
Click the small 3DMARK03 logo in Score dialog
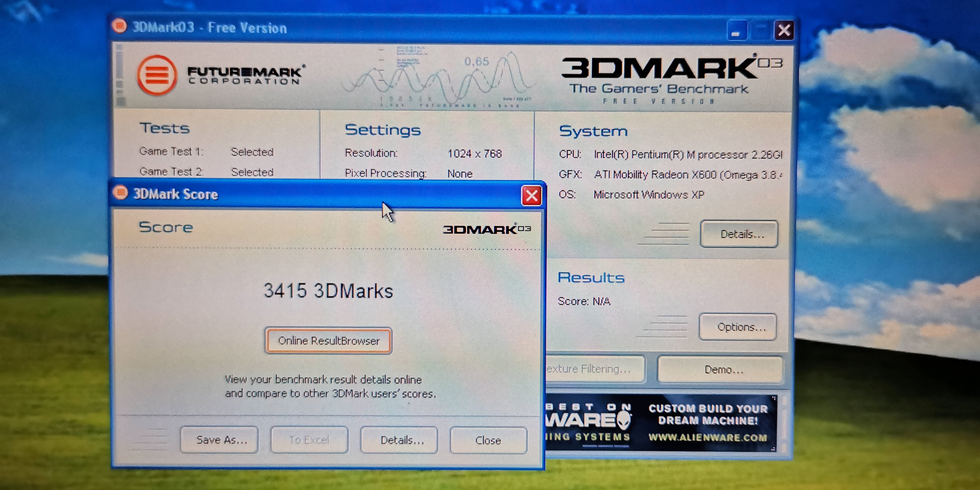tap(487, 229)
